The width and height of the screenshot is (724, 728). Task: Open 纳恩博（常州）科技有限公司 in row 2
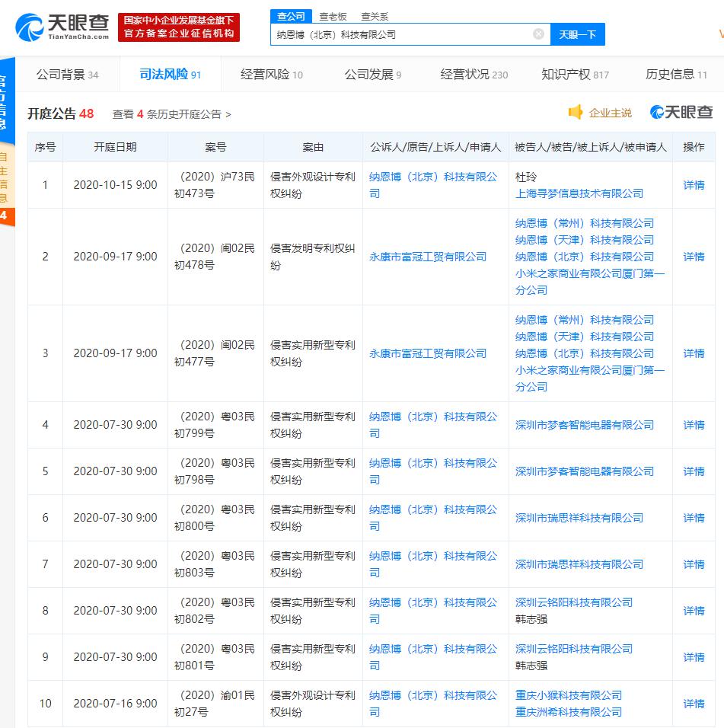[585, 223]
